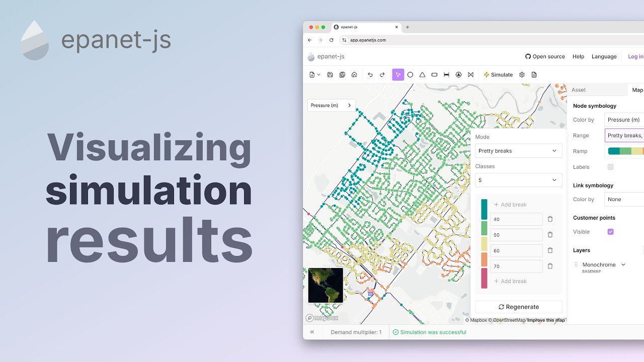
Task: Open the Mode dropdown Pretty breaks
Action: coord(518,151)
